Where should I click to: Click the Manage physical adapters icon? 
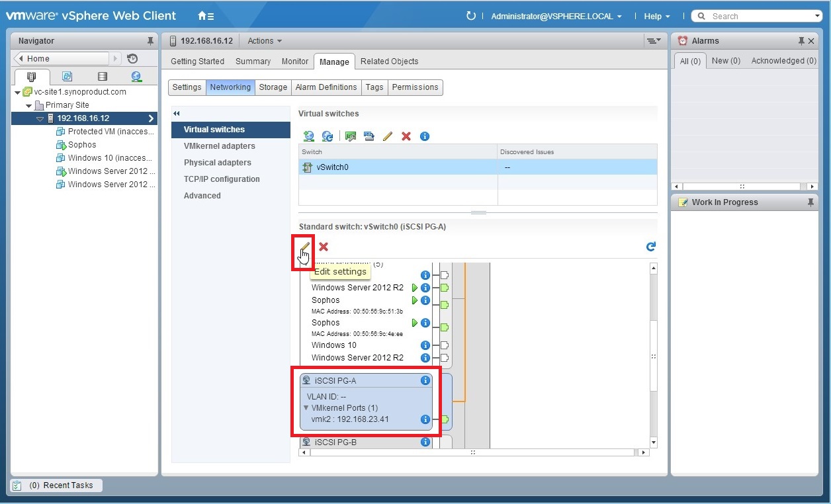[x=350, y=136]
